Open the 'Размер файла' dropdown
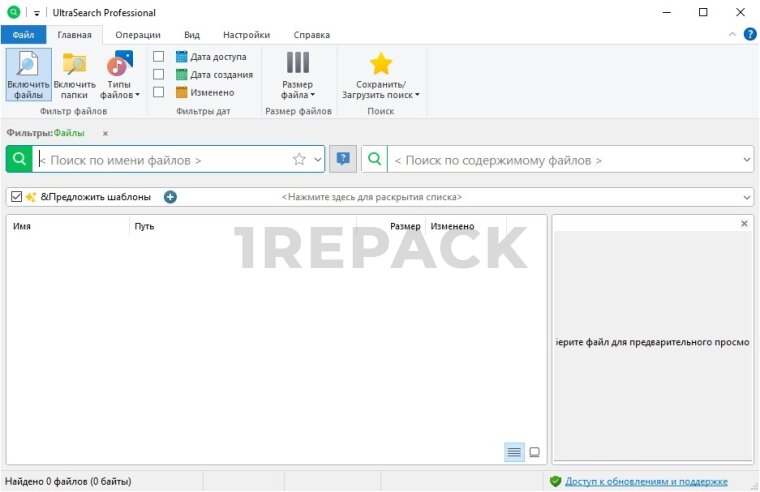Image resolution: width=760 pixels, height=492 pixels. pyautogui.click(x=298, y=75)
